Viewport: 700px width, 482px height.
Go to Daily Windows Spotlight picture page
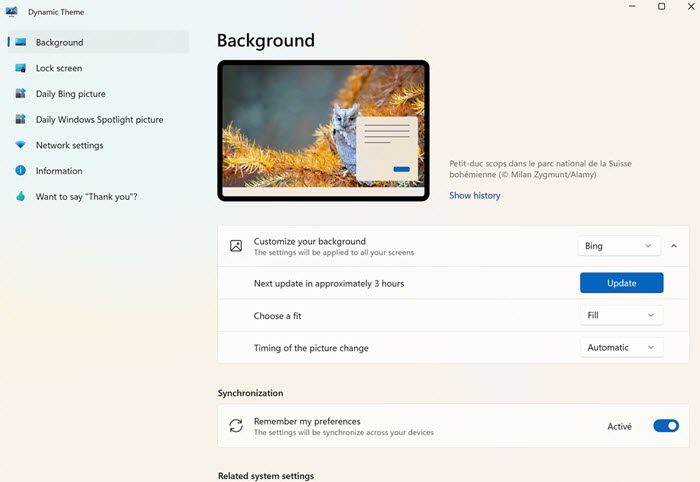tap(98, 119)
